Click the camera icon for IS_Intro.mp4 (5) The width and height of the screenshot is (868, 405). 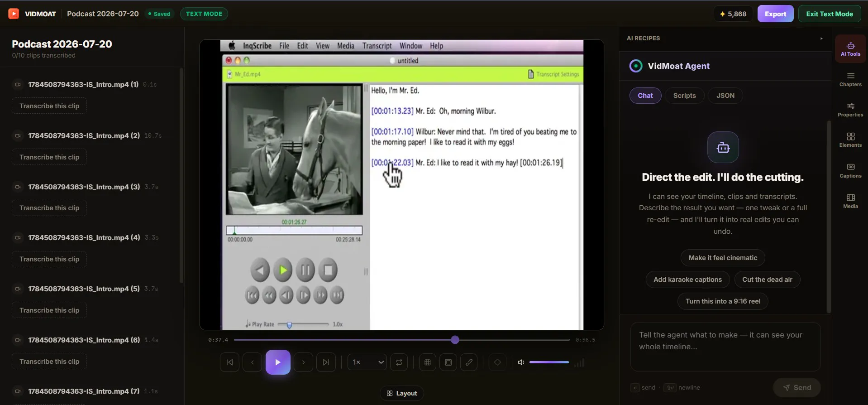point(18,289)
